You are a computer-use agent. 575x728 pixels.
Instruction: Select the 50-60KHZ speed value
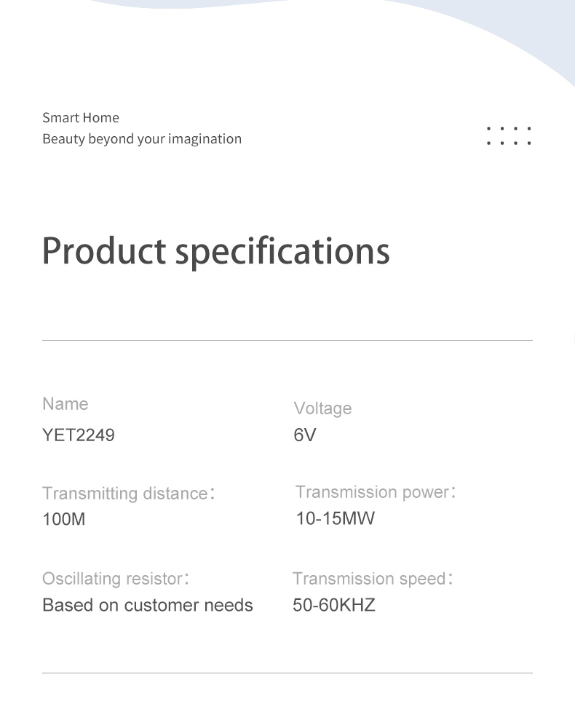pyautogui.click(x=333, y=605)
